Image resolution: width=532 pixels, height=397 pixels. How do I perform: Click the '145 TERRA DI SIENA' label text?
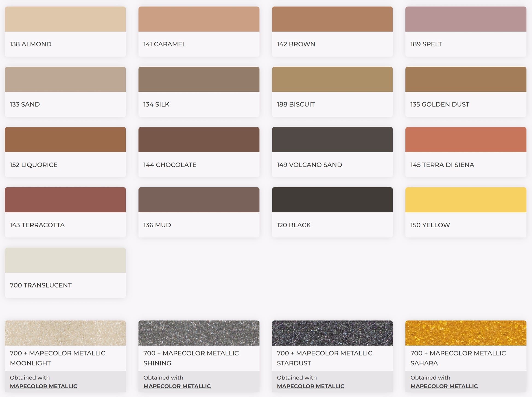(442, 165)
